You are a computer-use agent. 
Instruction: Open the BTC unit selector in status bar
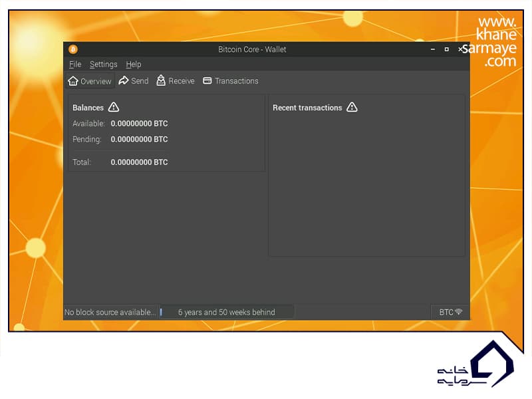[x=446, y=312]
